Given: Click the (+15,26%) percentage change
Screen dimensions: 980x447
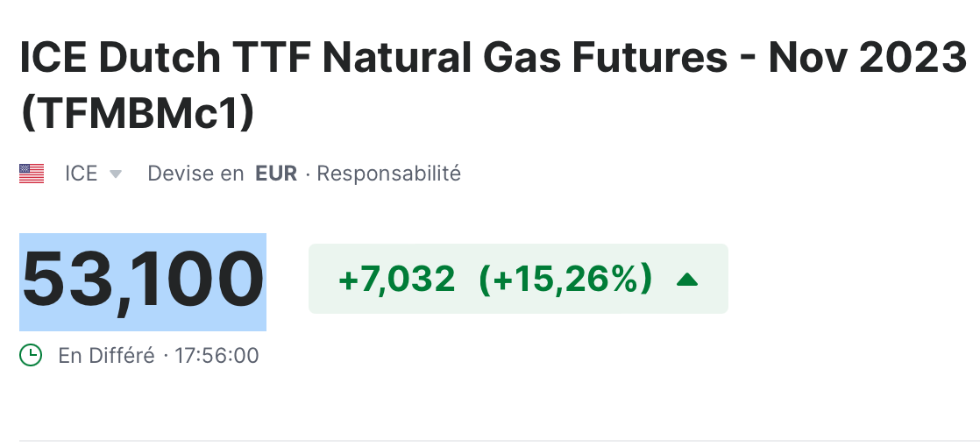Looking at the screenshot, I should click(x=565, y=280).
